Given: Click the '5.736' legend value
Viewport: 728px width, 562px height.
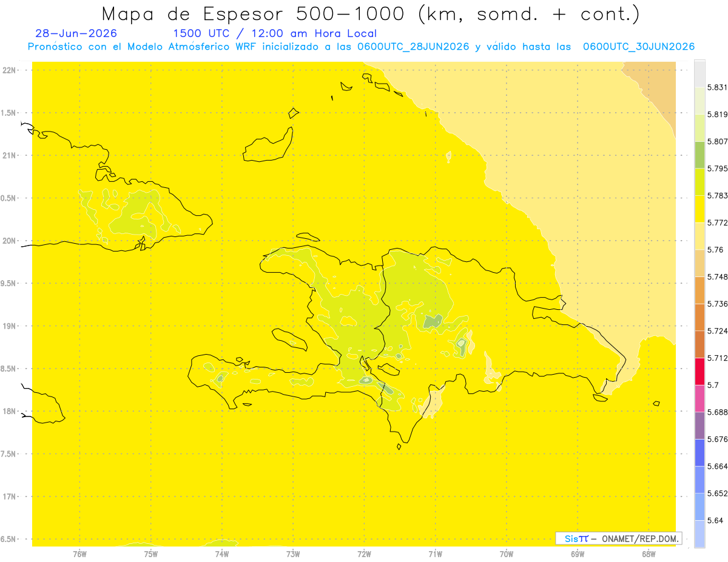Looking at the screenshot, I should coord(717,304).
